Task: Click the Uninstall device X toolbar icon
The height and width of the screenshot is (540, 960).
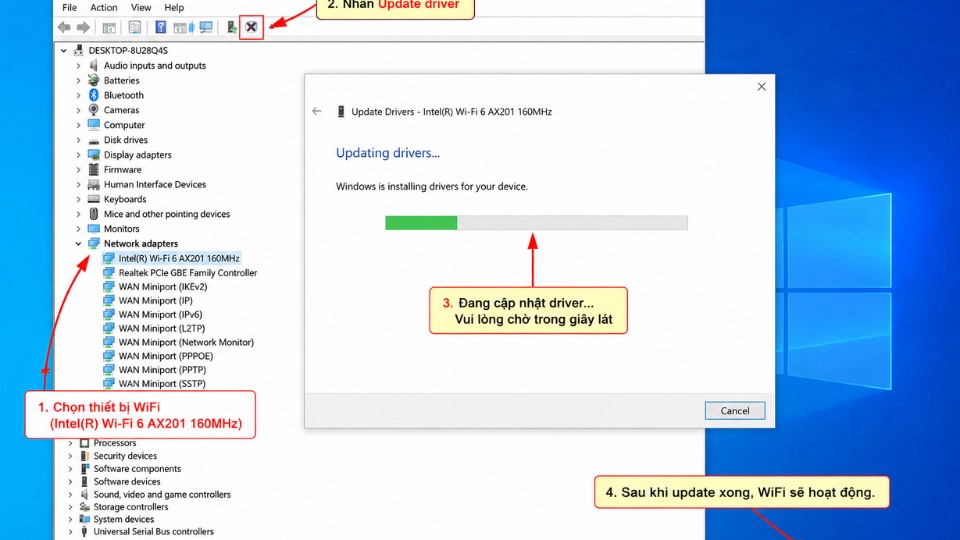Action: (251, 27)
